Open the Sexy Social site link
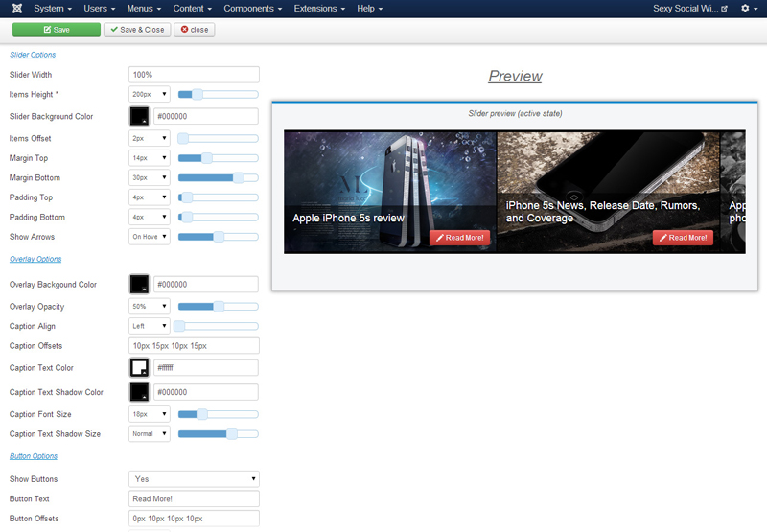The image size is (767, 532). pos(690,9)
